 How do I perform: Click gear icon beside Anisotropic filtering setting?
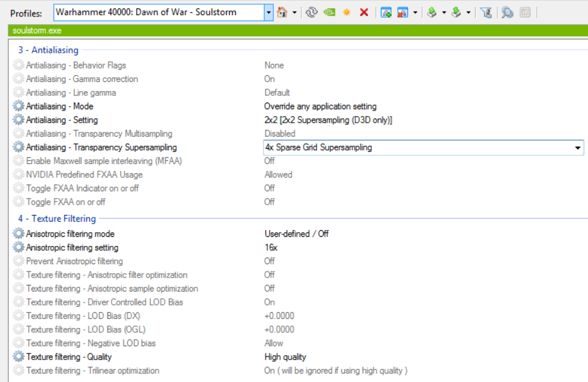[18, 247]
